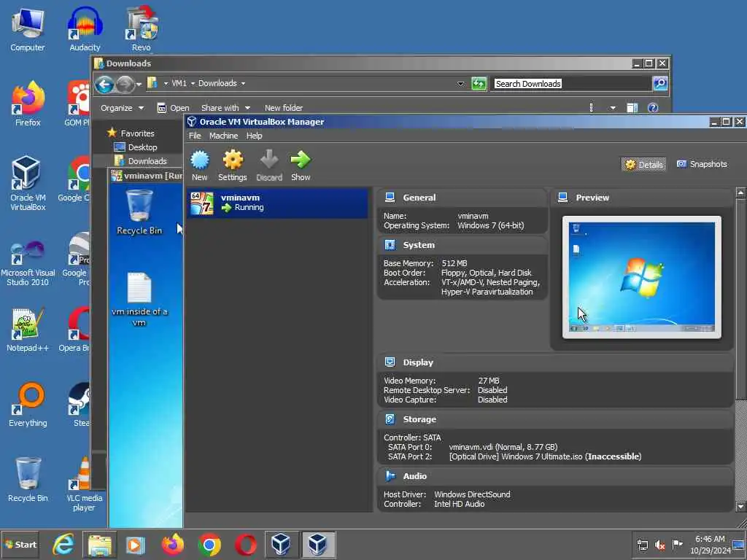Click the muted volume tray icon
Viewport: 747px width, 560px height.
(x=659, y=545)
